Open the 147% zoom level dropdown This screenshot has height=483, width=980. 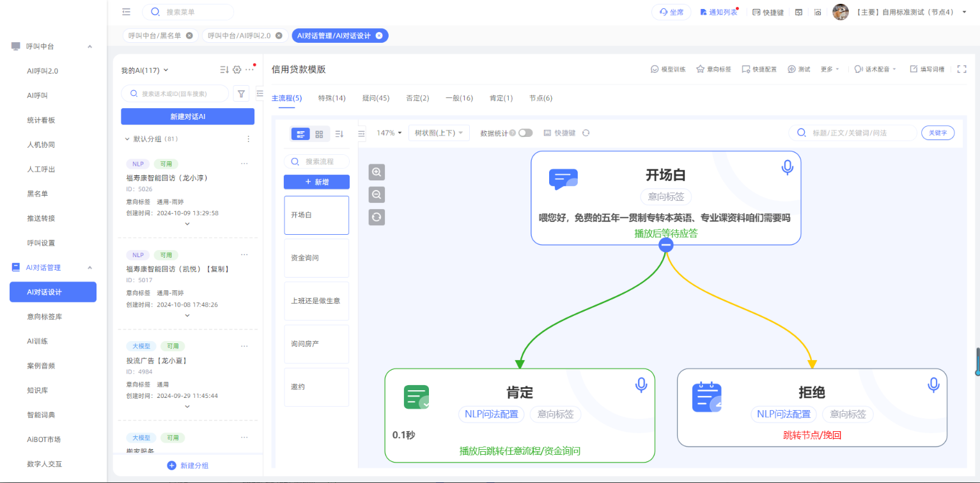389,133
